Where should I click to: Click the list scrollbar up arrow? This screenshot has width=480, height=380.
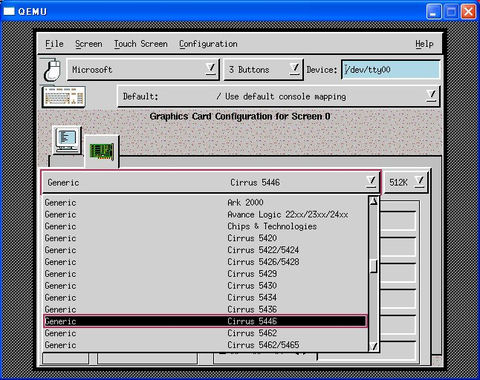[x=374, y=201]
